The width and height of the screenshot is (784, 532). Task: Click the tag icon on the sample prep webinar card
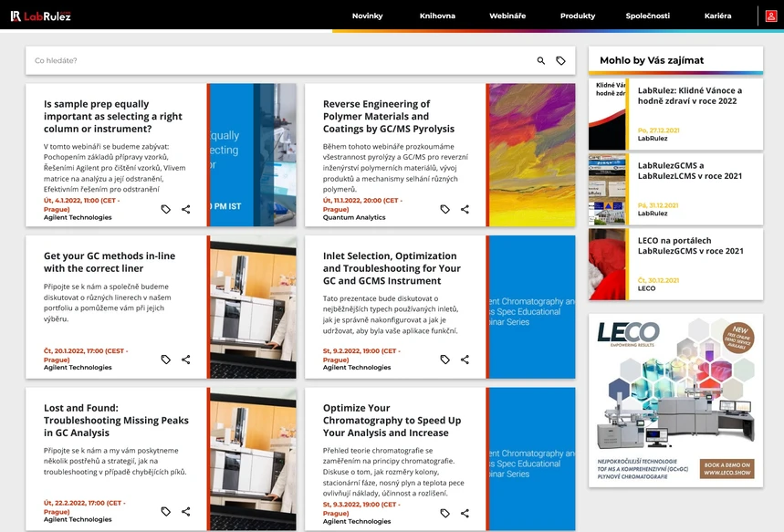165,209
